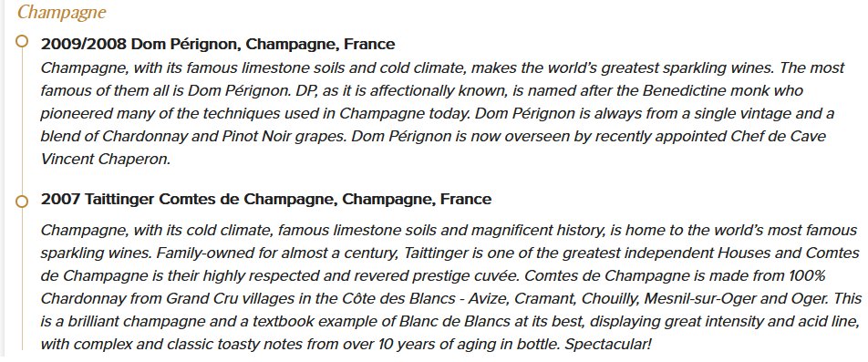Viewport: 868px width, 362px height.
Task: Click the 2009/2008 Dom Pérignon title
Action: click(218, 44)
